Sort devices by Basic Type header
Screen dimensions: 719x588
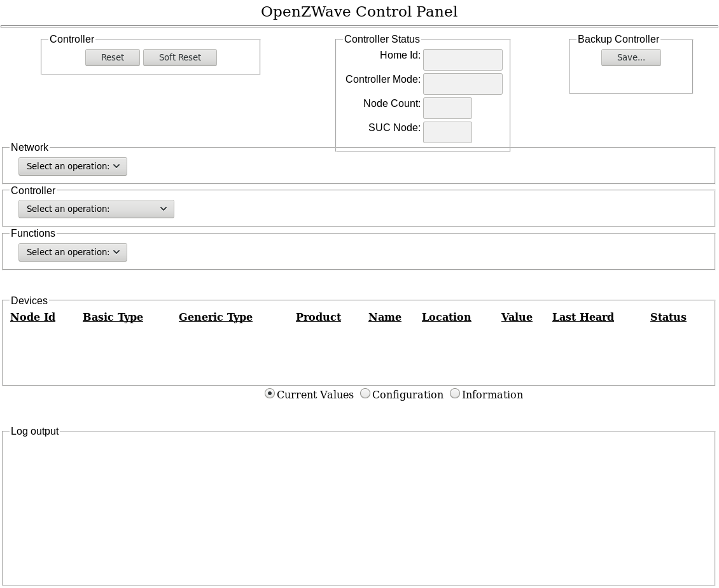click(x=113, y=317)
